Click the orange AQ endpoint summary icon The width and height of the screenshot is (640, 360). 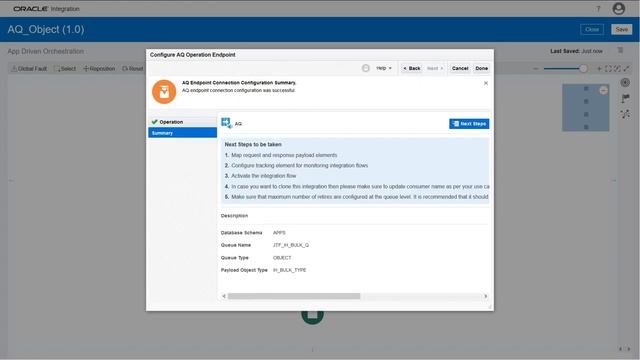pyautogui.click(x=164, y=91)
